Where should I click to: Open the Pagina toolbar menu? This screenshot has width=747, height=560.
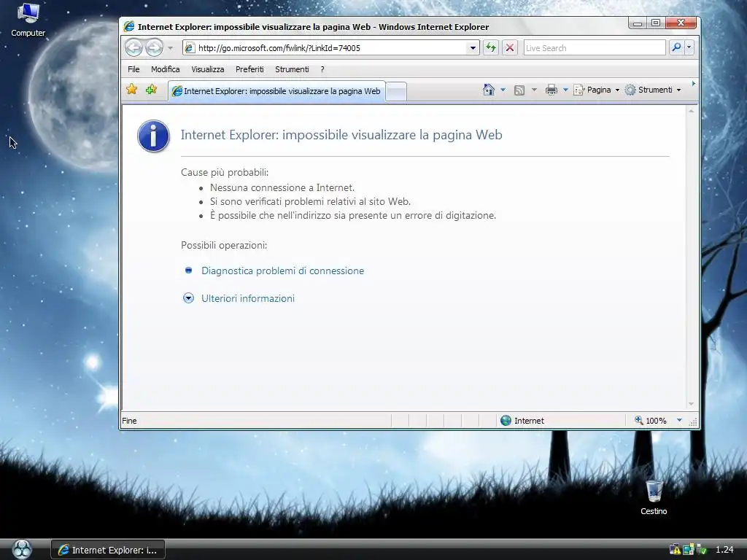597,90
